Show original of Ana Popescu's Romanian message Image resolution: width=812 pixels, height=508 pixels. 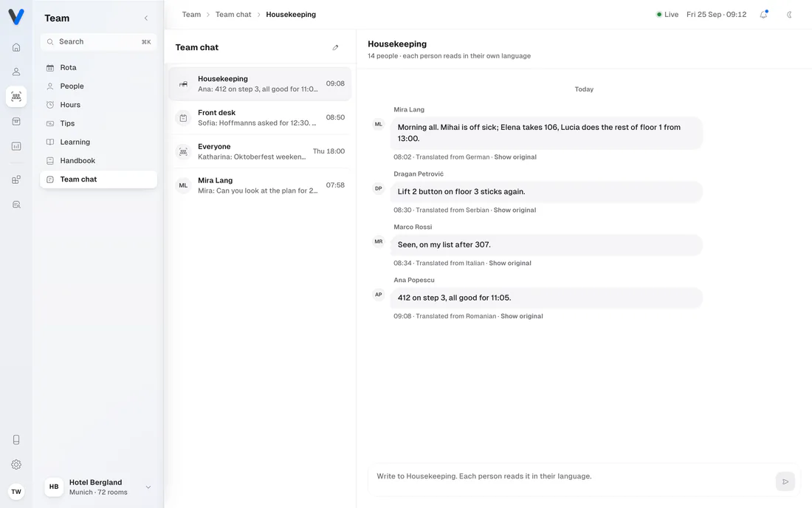(x=521, y=316)
